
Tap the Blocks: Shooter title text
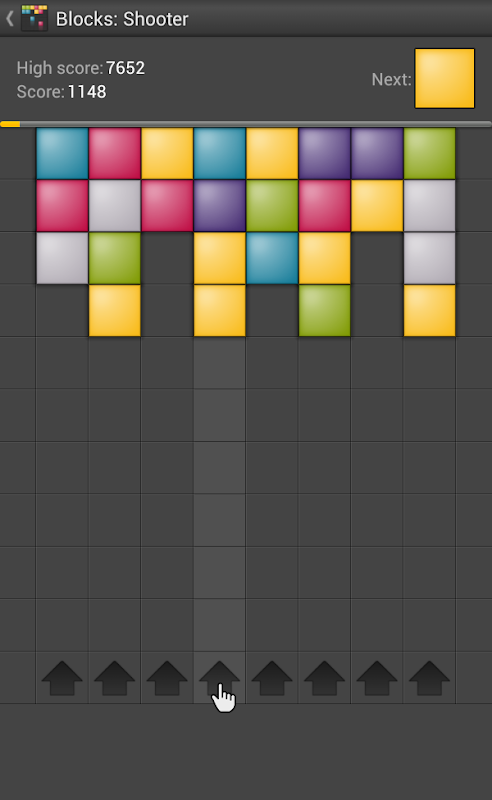coord(122,19)
